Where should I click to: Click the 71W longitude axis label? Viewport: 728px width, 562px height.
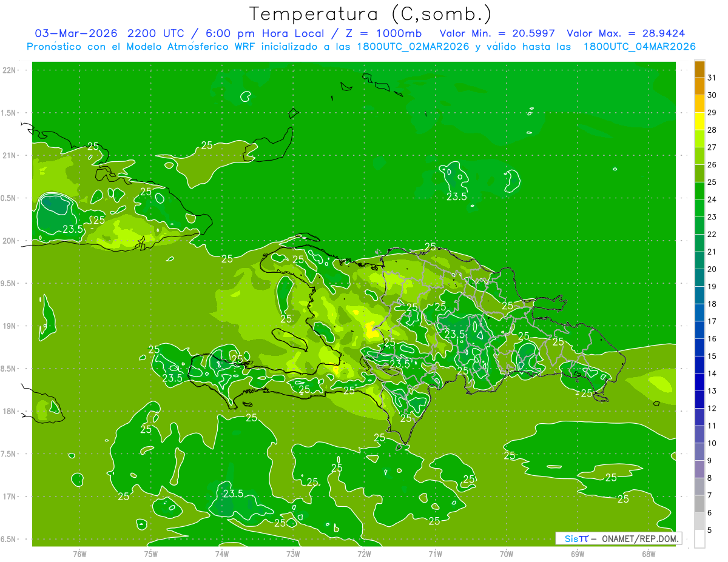click(x=435, y=553)
